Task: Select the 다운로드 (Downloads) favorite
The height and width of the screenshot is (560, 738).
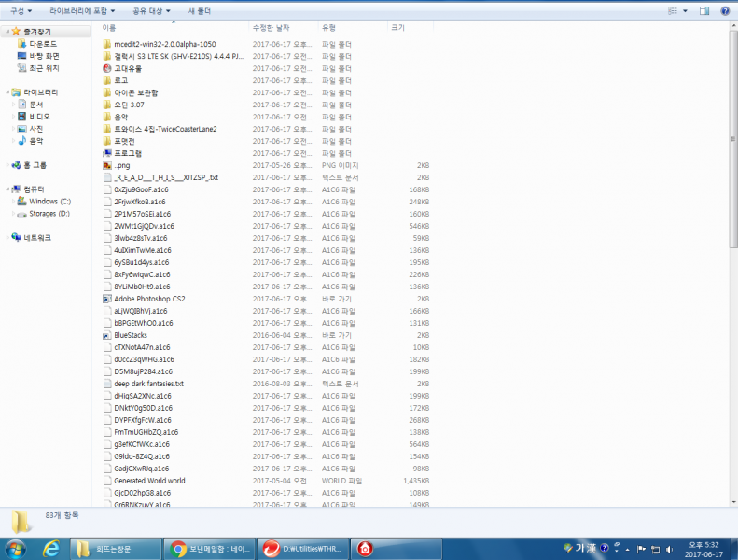Action: click(x=42, y=44)
